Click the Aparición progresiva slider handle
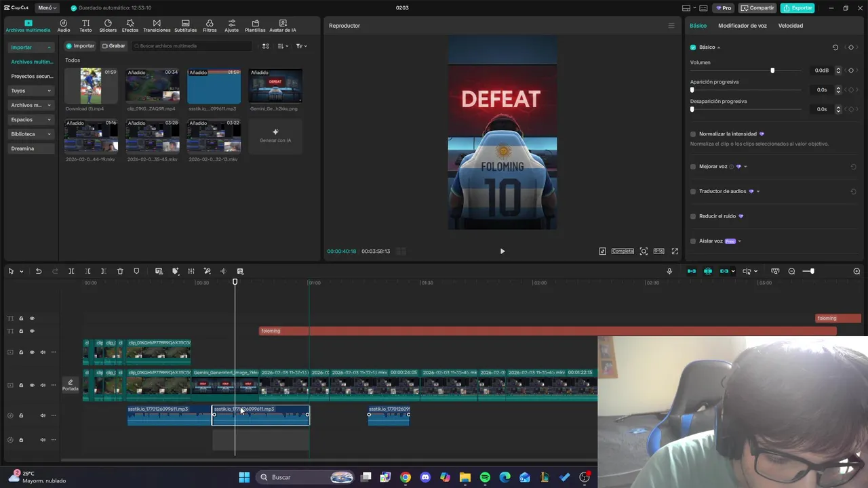 [x=692, y=90]
